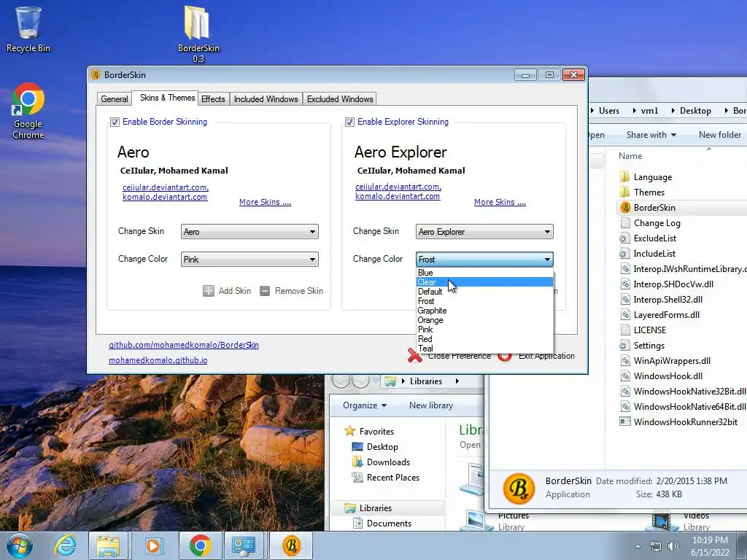Image resolution: width=747 pixels, height=560 pixels.
Task: Select the LICENSE file icon
Action: point(624,330)
